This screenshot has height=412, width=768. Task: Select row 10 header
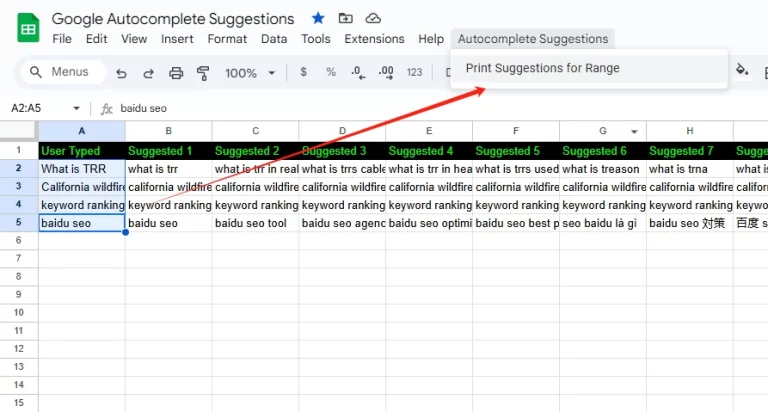pyautogui.click(x=19, y=313)
